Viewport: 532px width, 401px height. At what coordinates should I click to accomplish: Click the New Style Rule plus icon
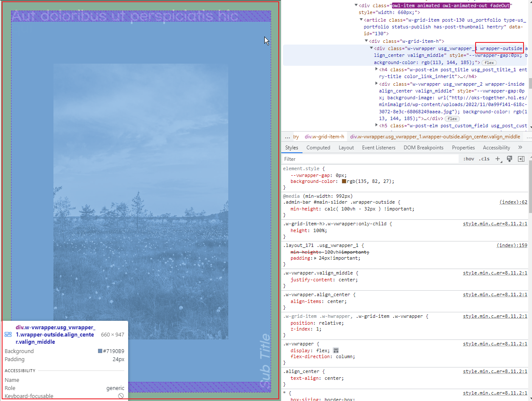pyautogui.click(x=498, y=159)
